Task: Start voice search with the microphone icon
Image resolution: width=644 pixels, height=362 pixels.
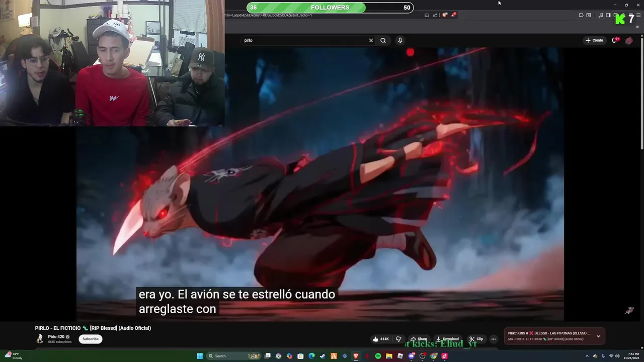Action: 400,40
